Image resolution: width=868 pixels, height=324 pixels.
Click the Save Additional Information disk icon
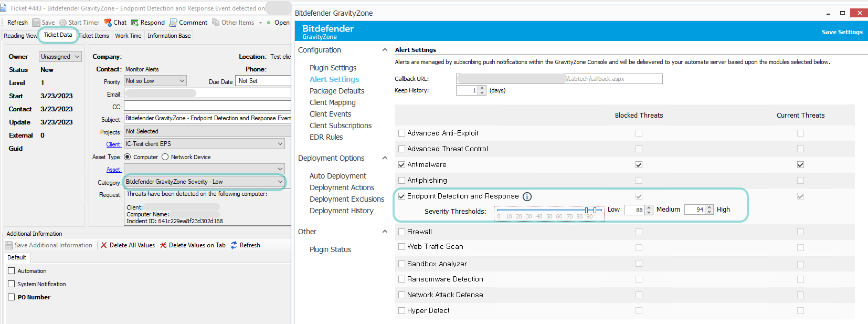(x=9, y=245)
